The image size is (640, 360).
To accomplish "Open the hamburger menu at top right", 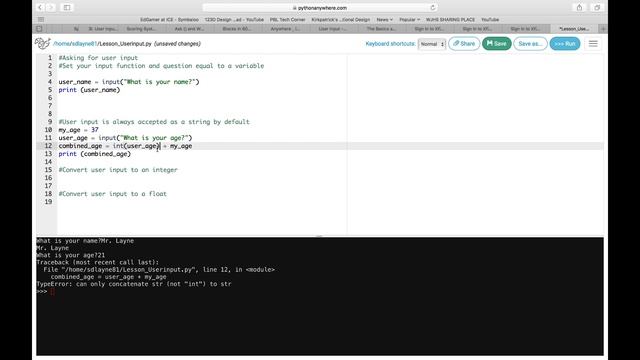I will (593, 44).
